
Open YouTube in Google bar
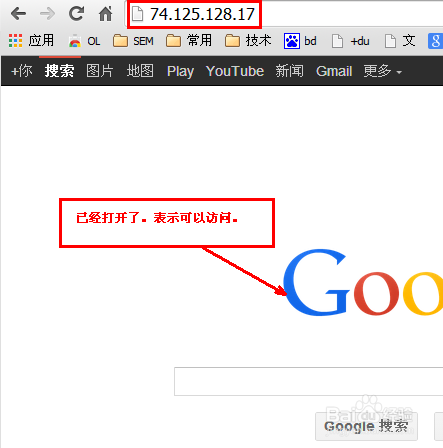tap(235, 71)
